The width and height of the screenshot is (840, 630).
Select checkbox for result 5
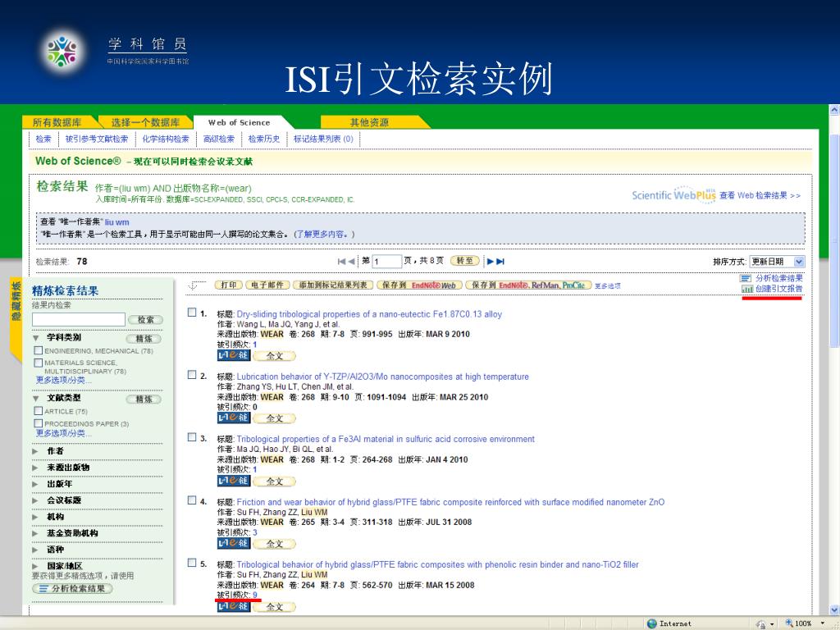tap(192, 563)
